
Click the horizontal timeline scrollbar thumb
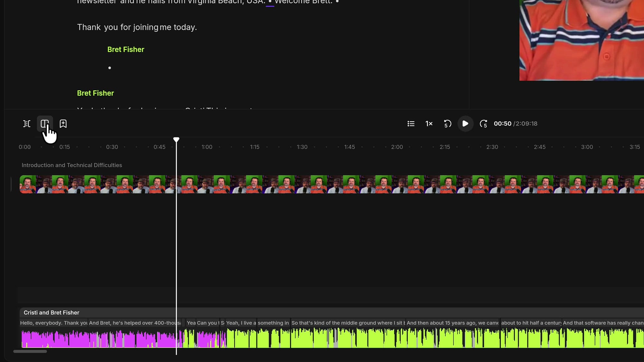[x=30, y=351]
